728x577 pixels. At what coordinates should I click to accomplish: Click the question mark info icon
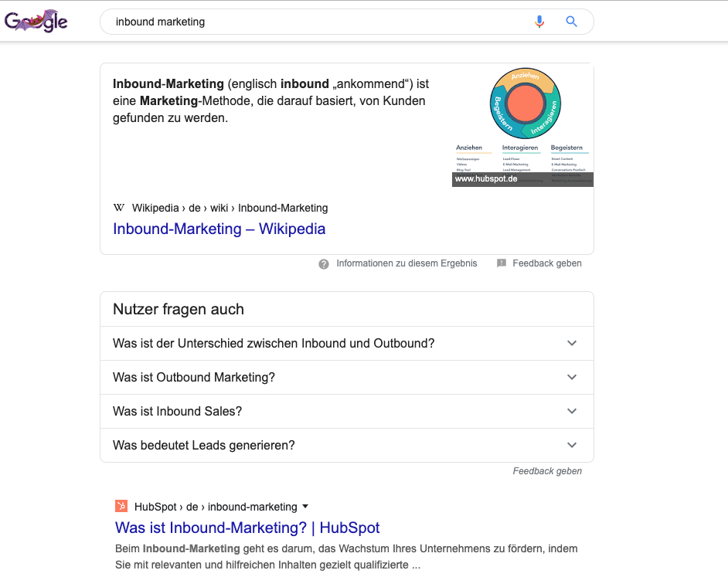(x=324, y=263)
